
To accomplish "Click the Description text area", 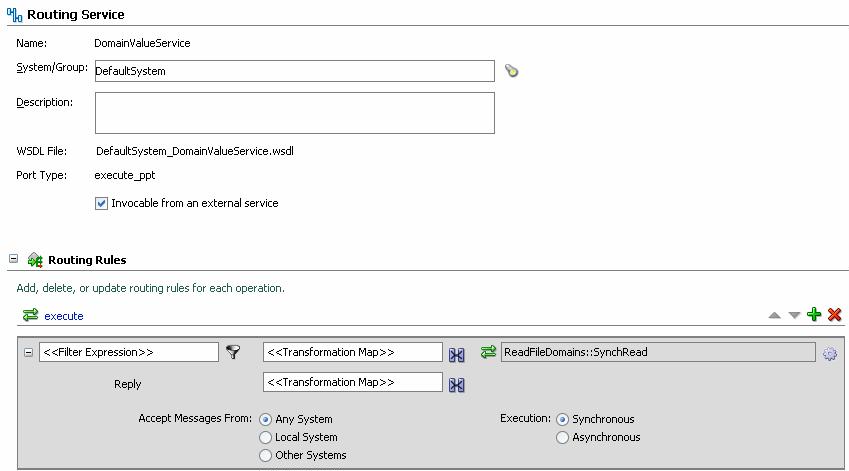I will [x=294, y=113].
